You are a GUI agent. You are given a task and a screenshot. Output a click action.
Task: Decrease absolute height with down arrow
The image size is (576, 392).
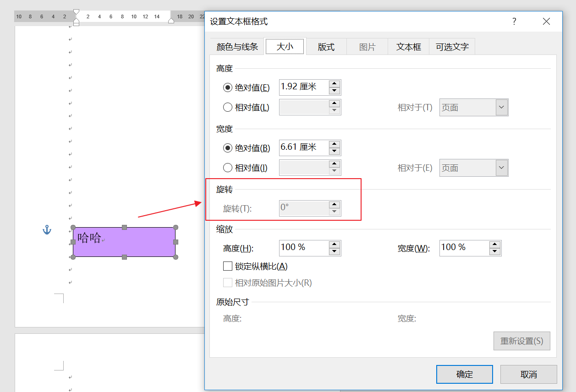click(335, 91)
